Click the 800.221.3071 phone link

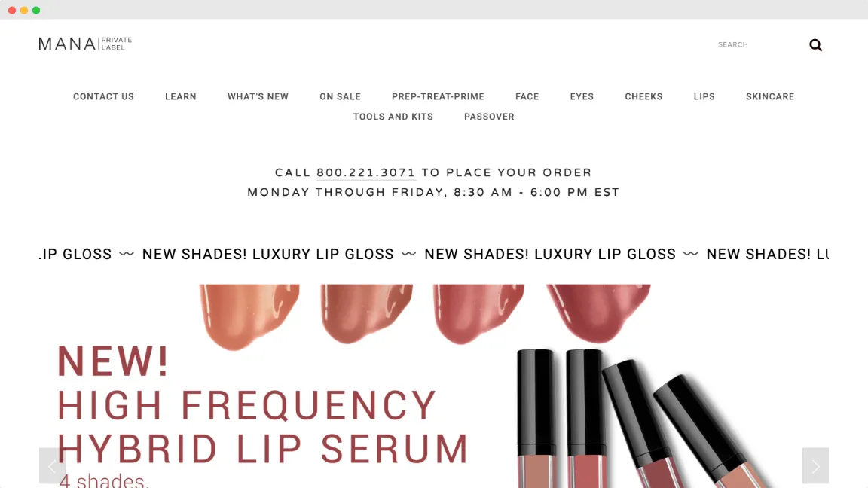click(366, 172)
